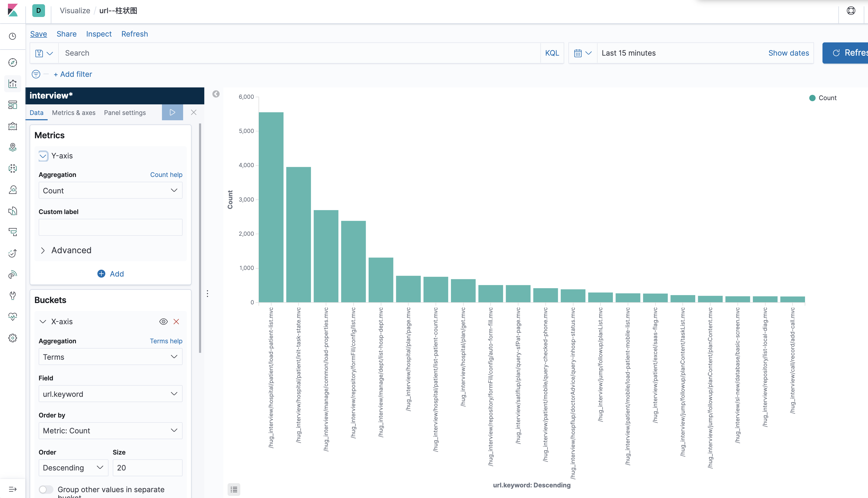868x498 pixels.
Task: Open Metrics icon in sidebar
Action: (x=13, y=190)
